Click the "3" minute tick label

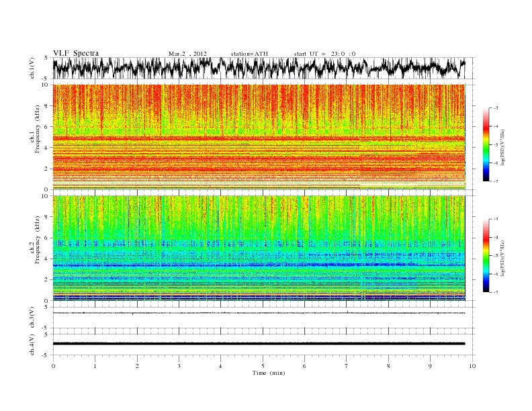[x=179, y=366]
